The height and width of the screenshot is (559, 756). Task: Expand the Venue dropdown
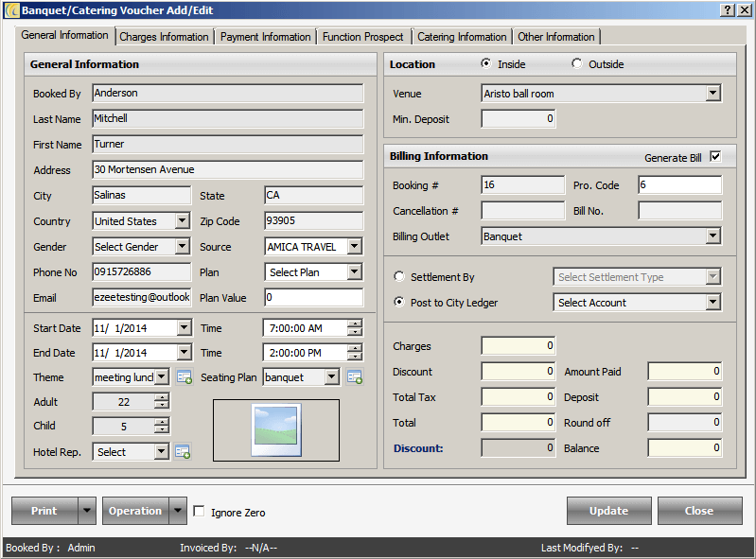click(712, 94)
